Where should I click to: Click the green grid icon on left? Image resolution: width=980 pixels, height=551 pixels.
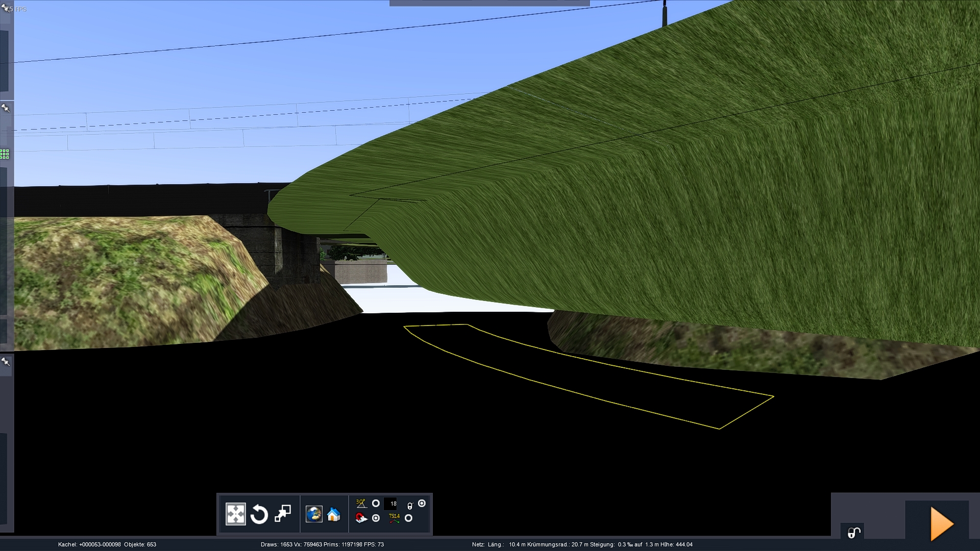click(5, 154)
